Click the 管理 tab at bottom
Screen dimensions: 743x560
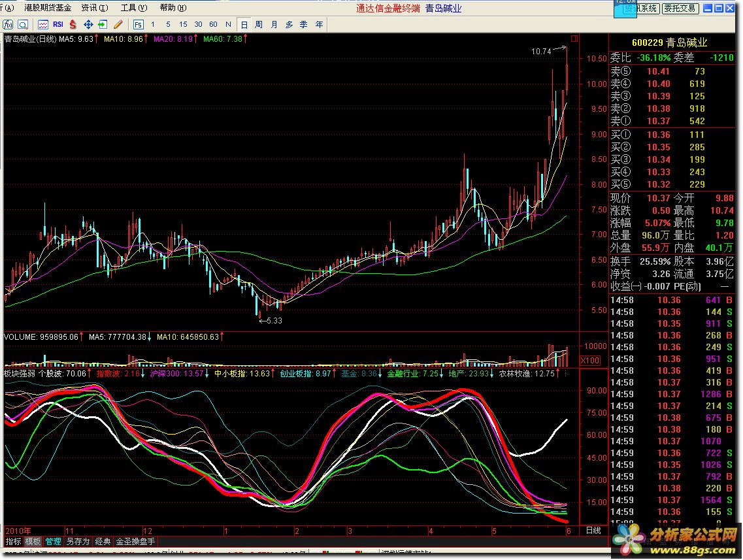coord(54,542)
